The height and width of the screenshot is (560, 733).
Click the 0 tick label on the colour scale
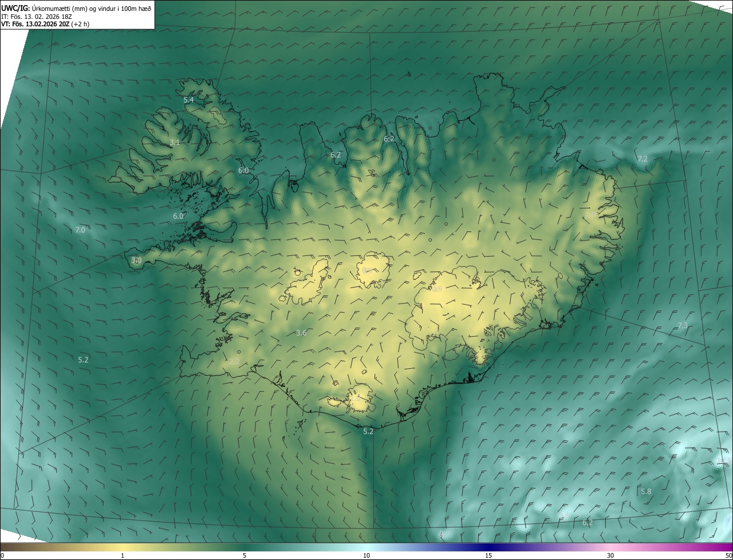(x=2, y=555)
